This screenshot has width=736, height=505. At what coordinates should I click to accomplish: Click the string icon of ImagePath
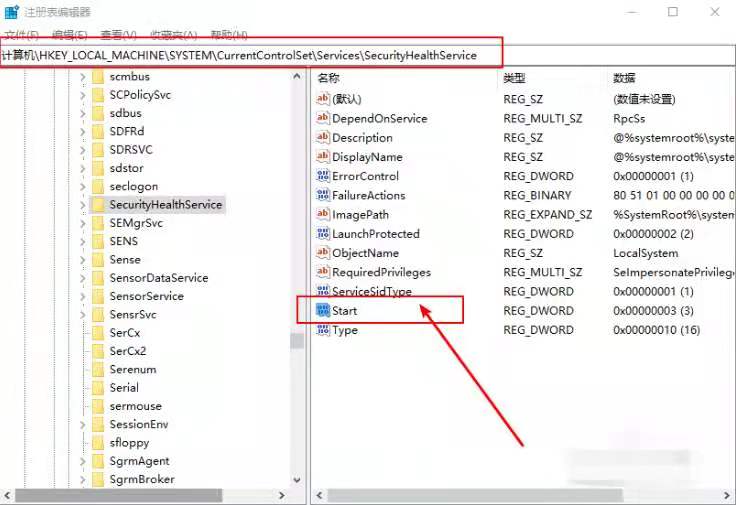pyautogui.click(x=323, y=214)
